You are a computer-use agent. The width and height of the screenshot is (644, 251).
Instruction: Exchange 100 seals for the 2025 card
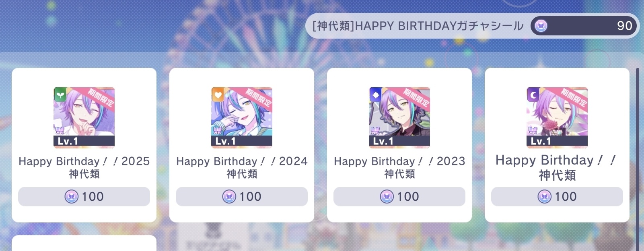click(84, 197)
